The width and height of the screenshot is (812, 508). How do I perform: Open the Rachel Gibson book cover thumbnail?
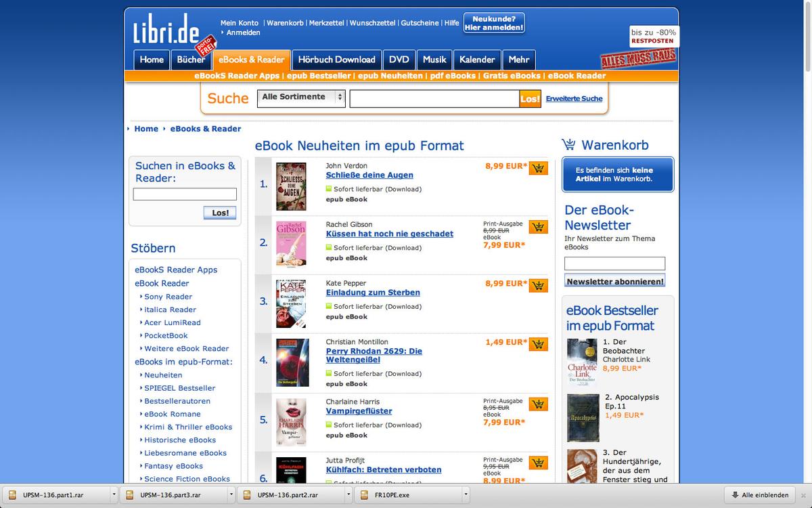(291, 245)
